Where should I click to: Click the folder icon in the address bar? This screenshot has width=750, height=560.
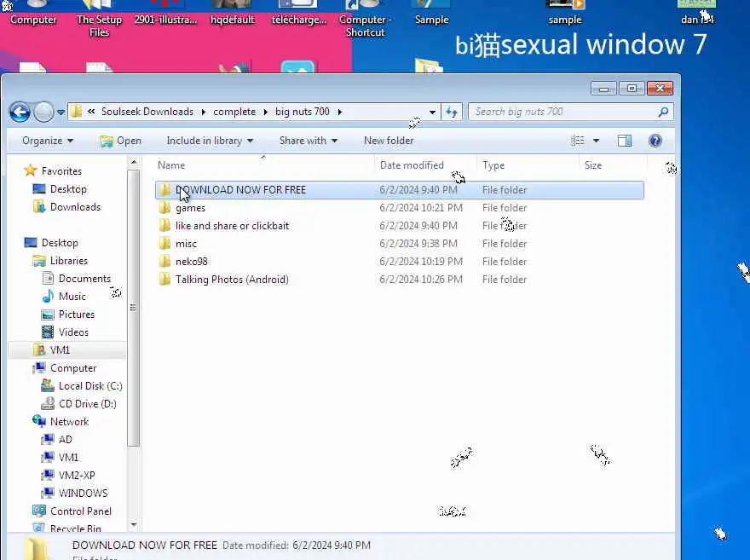click(x=76, y=112)
